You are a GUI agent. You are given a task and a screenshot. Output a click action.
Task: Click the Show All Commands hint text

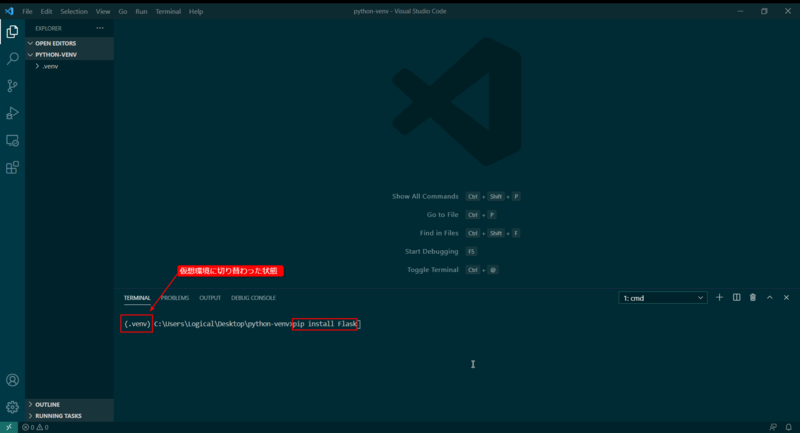pos(425,196)
